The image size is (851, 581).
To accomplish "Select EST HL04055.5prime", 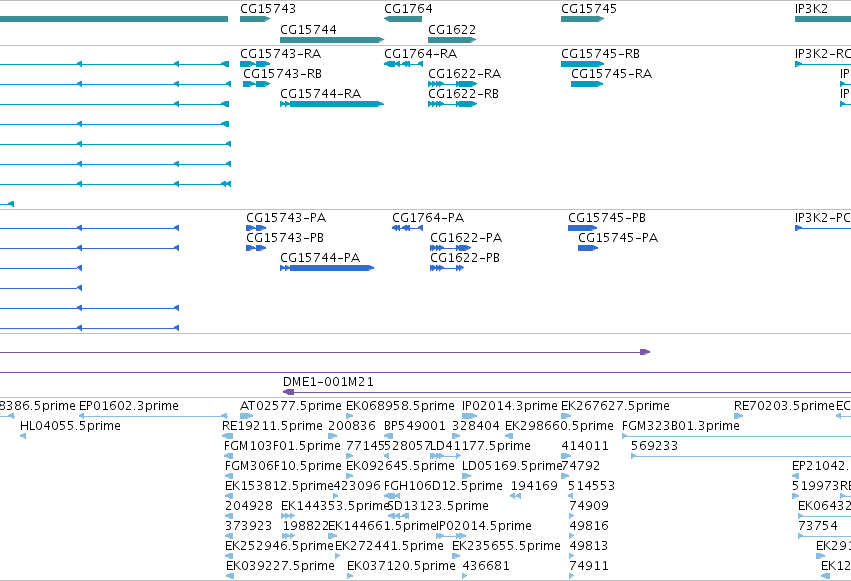I will tap(70, 426).
